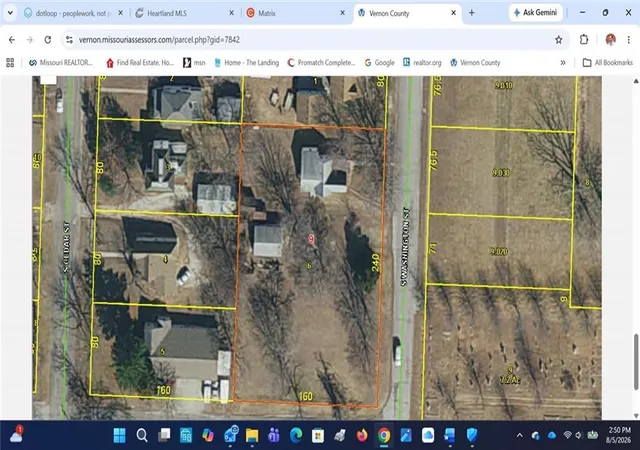Open a new browser tab
The image size is (640, 450).
point(471,13)
